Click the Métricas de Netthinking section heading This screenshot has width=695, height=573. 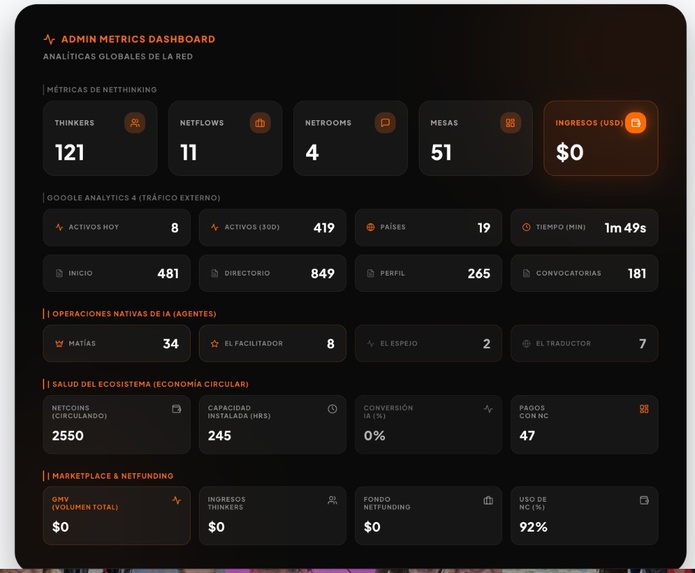pyautogui.click(x=102, y=90)
